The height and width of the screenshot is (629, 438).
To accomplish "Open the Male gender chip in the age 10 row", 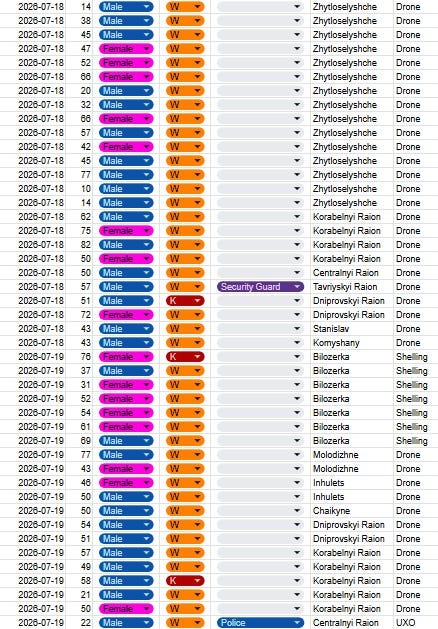I will [x=126, y=189].
